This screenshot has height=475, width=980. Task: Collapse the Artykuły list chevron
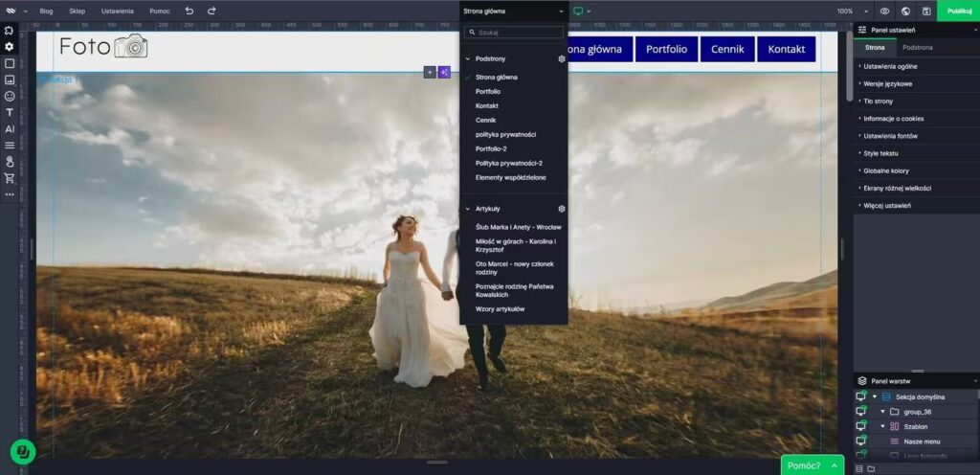pyautogui.click(x=467, y=209)
